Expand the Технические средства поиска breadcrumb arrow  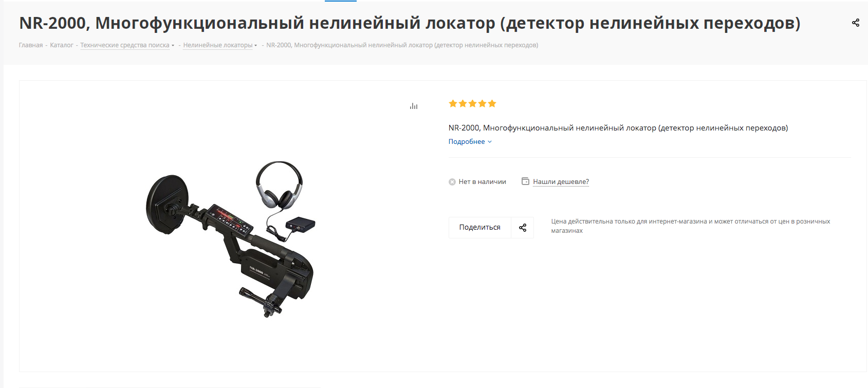[x=173, y=46]
